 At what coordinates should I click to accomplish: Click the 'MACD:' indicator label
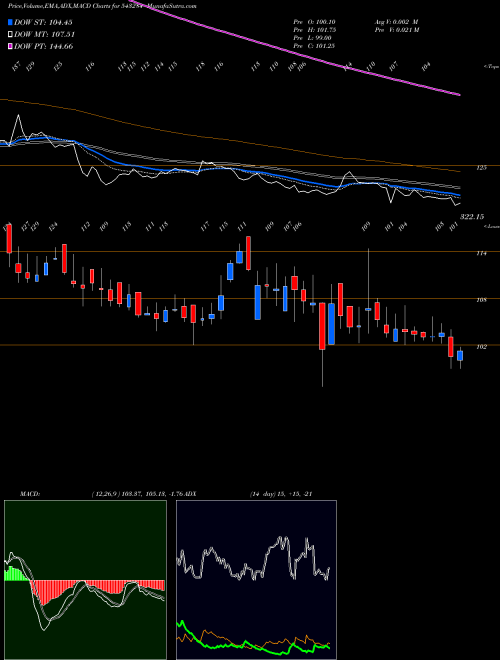[30, 494]
